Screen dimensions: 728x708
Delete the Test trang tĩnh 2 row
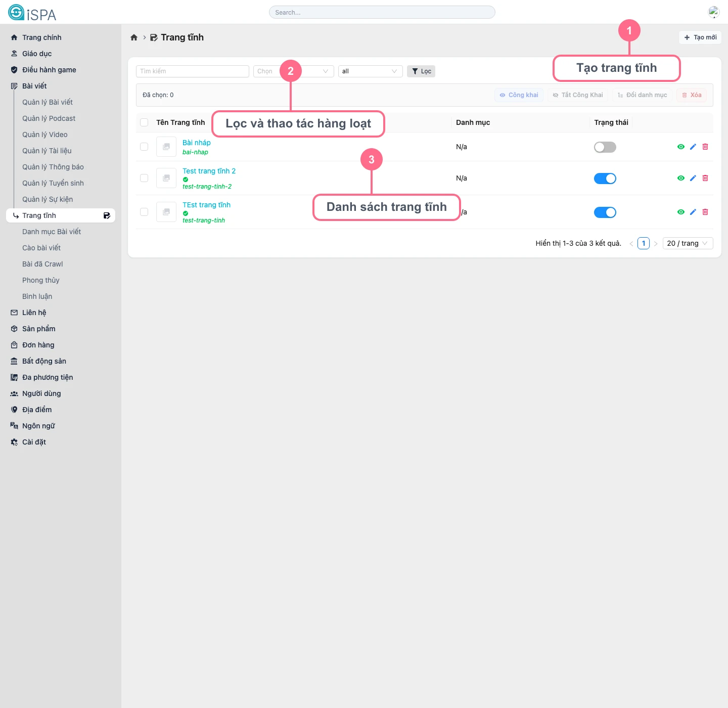705,178
